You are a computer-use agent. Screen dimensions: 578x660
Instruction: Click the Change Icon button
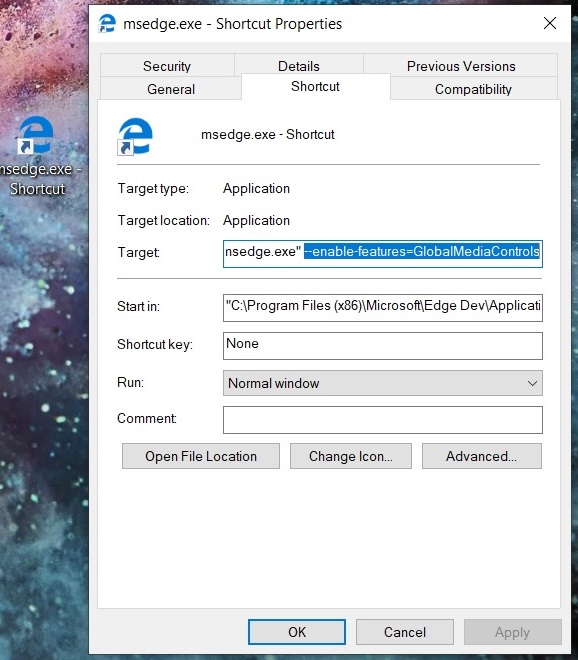(351, 456)
